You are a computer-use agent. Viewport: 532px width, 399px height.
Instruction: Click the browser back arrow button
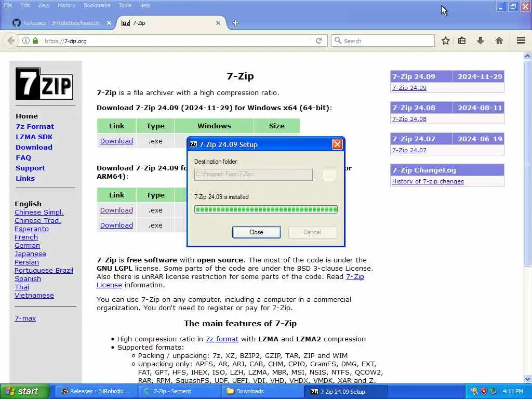coord(11,41)
